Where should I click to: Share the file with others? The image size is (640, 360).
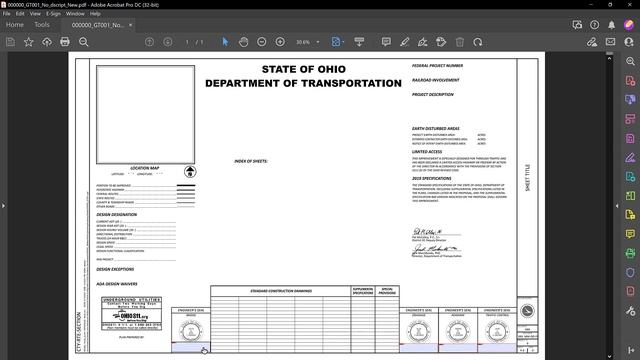click(x=629, y=42)
